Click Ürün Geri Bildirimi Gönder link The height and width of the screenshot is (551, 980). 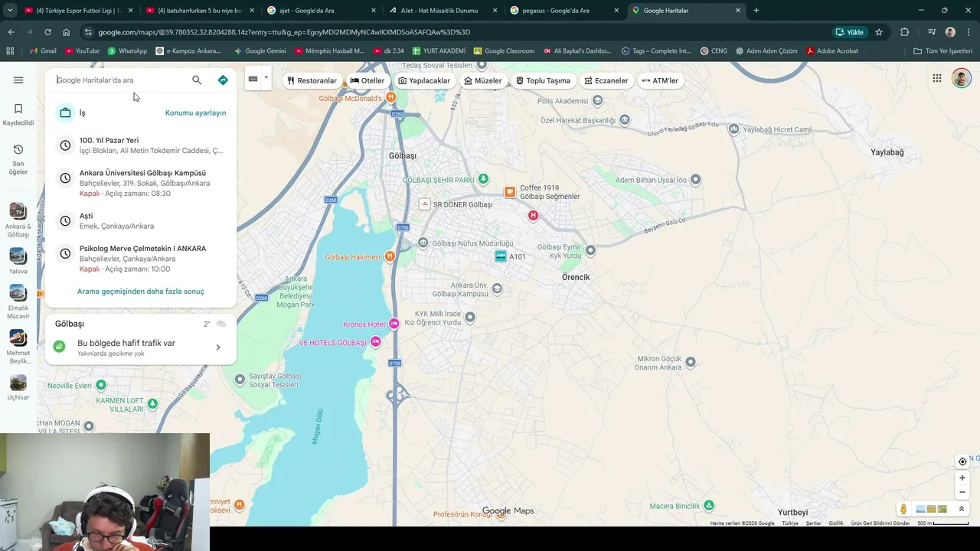point(880,523)
